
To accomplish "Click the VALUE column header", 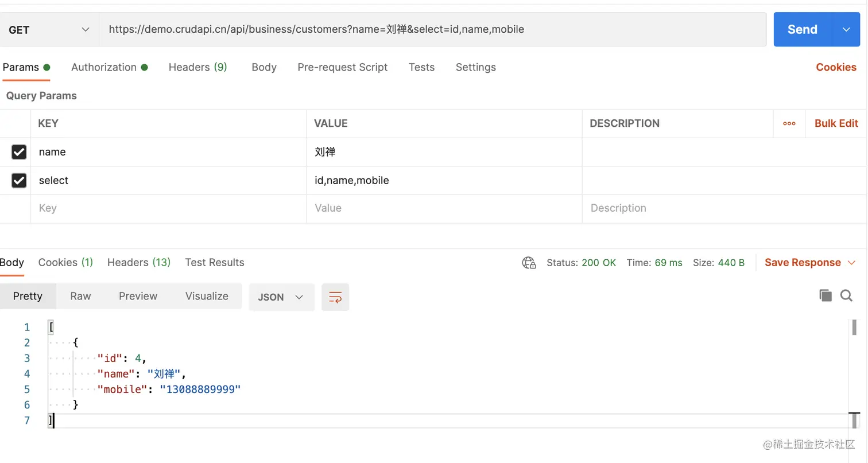I will 331,123.
